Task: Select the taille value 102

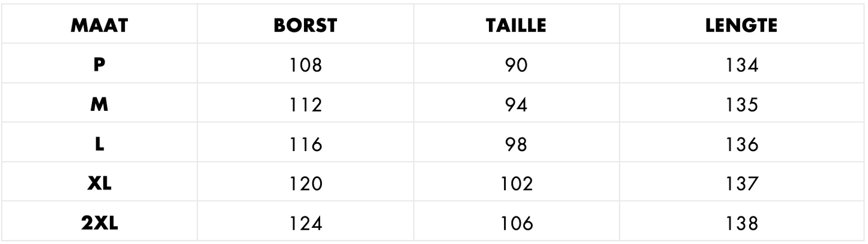Action: coord(516,184)
